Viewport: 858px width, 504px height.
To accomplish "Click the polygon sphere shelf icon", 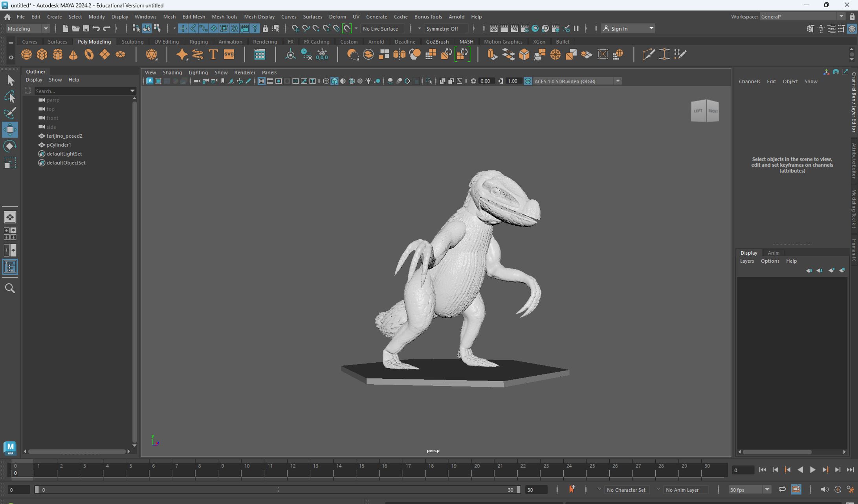I will click(26, 55).
